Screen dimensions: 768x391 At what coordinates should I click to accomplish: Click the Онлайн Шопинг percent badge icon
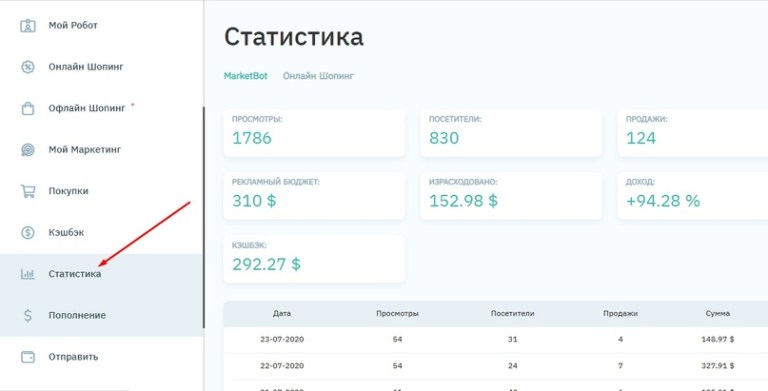(27, 67)
